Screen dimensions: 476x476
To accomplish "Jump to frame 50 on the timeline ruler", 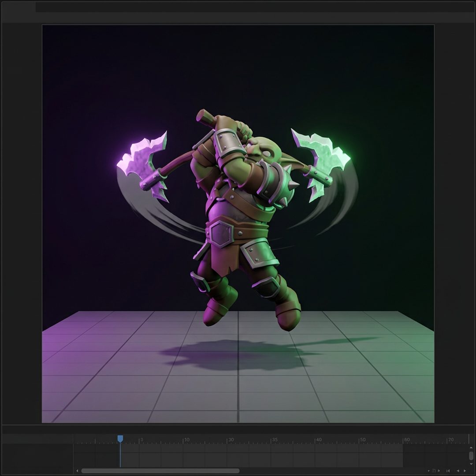I will 362,439.
